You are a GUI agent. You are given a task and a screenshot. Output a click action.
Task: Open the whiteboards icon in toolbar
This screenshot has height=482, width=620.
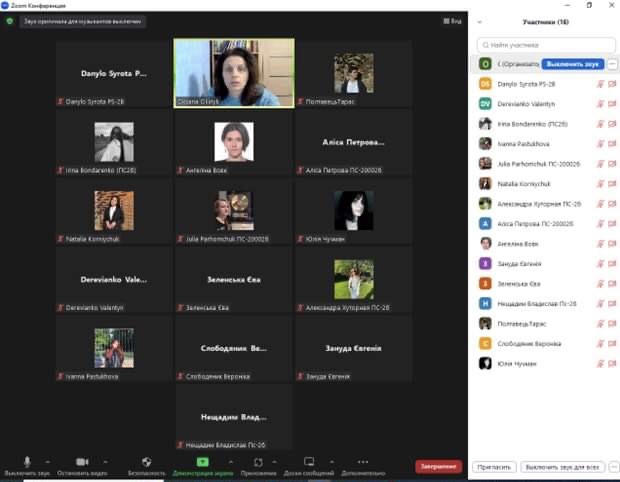pyautogui.click(x=309, y=461)
